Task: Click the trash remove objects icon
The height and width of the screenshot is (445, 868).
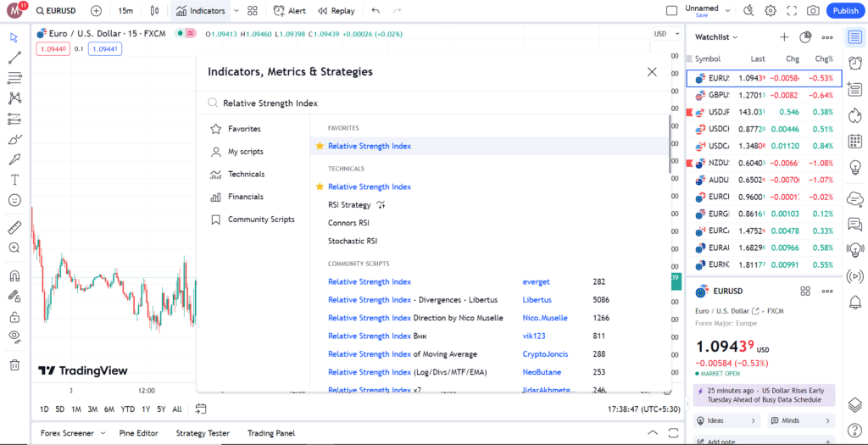Action: tap(14, 364)
